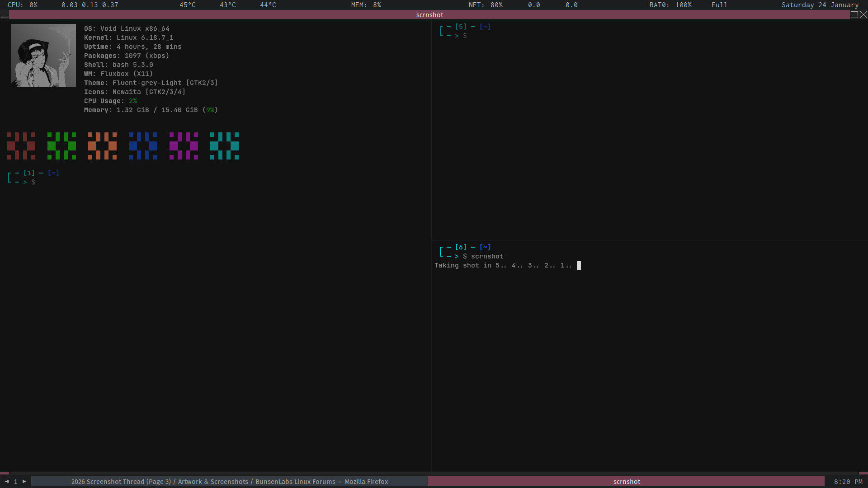Click the 8:20 PM taskbar clock
This screenshot has height=488, width=868.
pyautogui.click(x=848, y=482)
